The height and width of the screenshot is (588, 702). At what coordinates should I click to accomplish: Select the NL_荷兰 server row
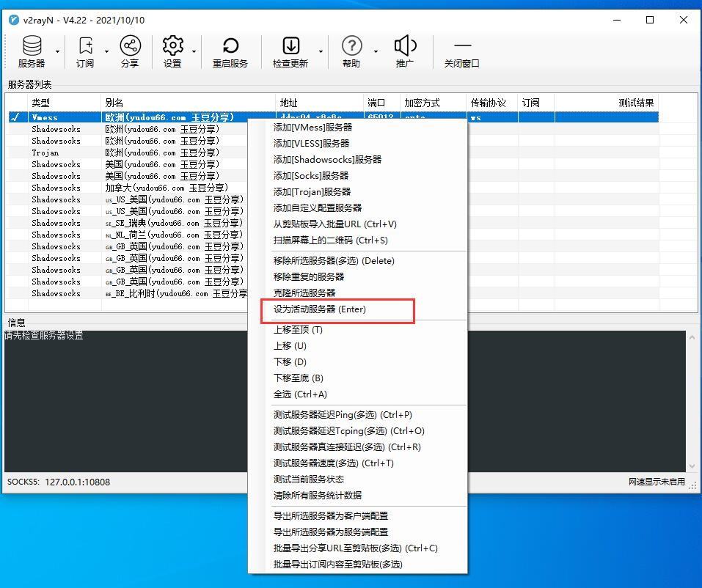128,235
